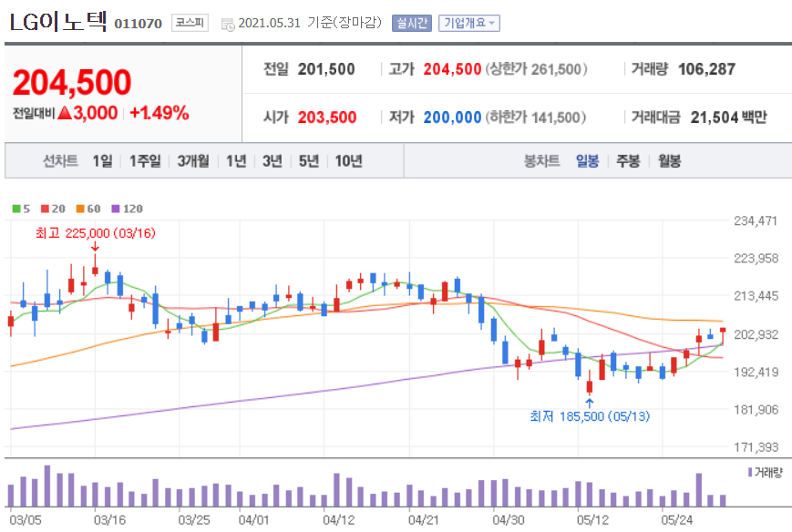Image resolution: width=792 pixels, height=532 pixels.
Task: Select the 10년 line chart tab
Action: coord(348,161)
